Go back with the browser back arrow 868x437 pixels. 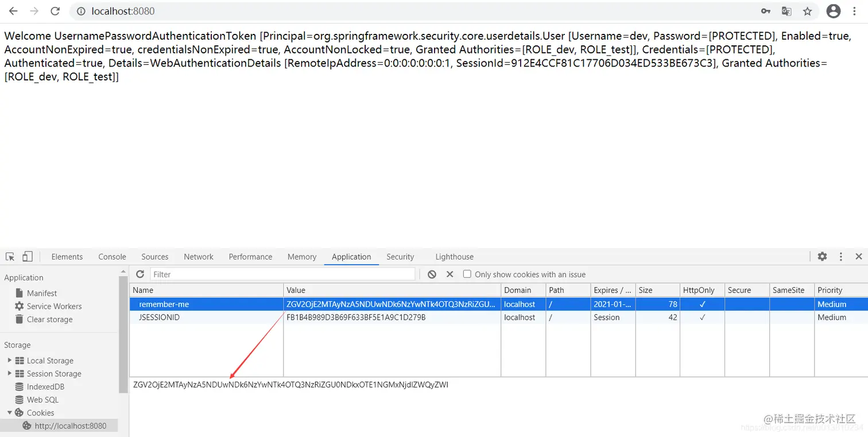[13, 11]
